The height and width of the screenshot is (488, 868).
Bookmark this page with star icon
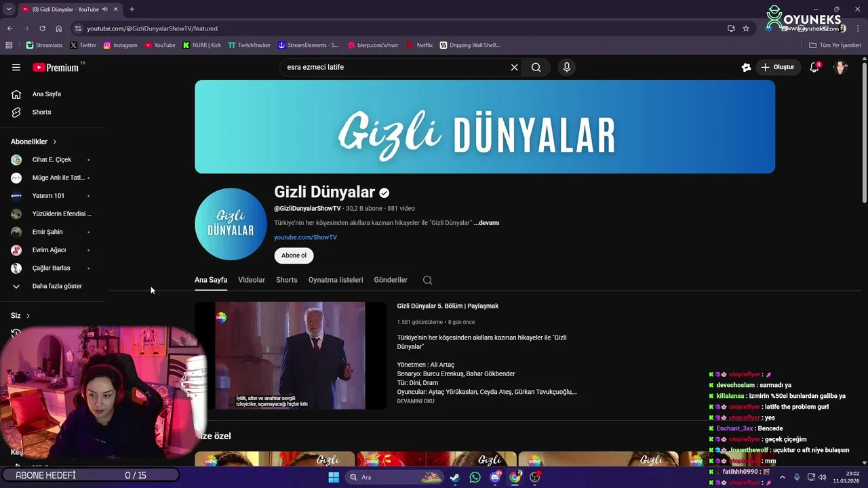coord(746,28)
